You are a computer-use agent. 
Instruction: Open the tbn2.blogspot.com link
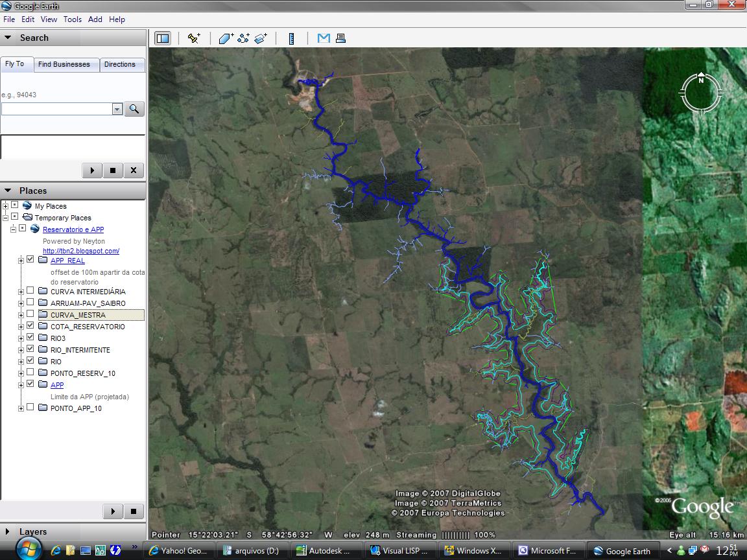pos(81,251)
